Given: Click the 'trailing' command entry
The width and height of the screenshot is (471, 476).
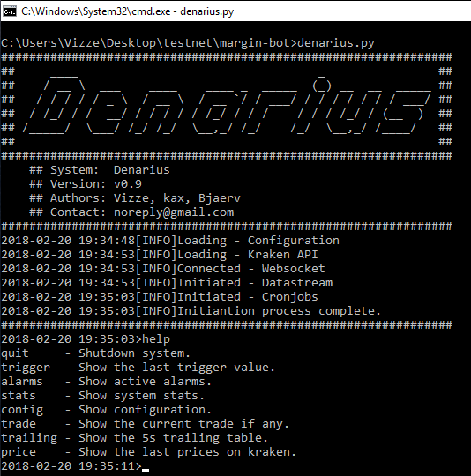Looking at the screenshot, I should pos(29,438).
